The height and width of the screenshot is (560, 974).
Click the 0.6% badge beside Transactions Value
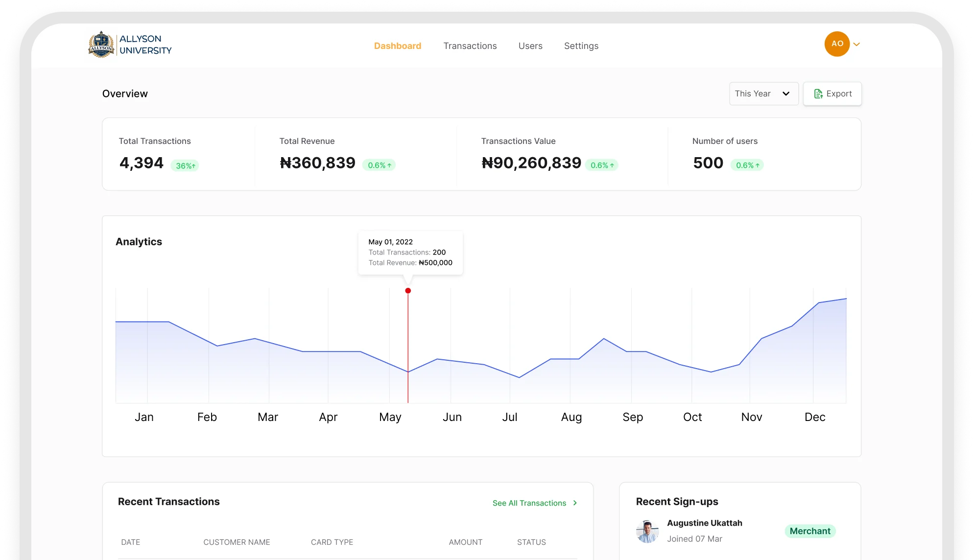click(x=601, y=165)
